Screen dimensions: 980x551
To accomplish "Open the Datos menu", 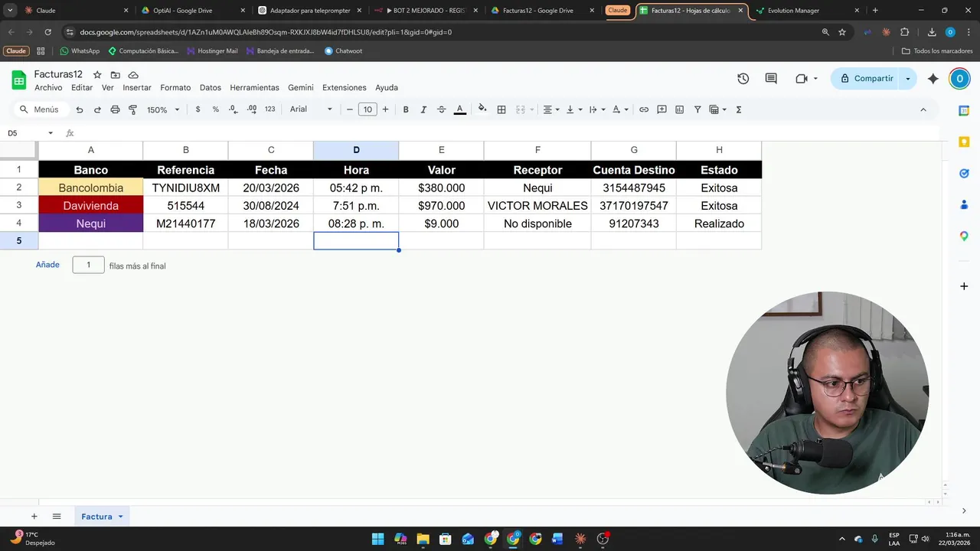I will (211, 88).
